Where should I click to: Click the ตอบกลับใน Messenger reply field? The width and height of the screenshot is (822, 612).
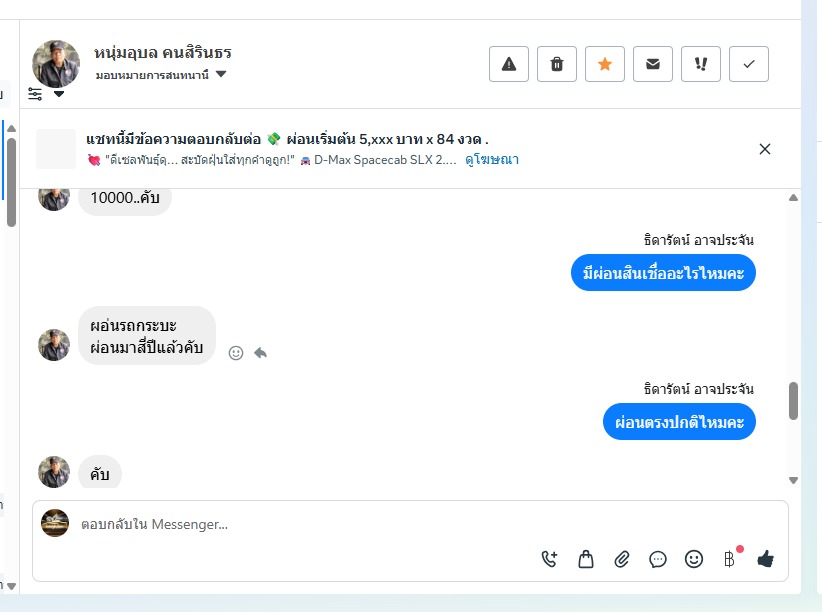[300, 524]
